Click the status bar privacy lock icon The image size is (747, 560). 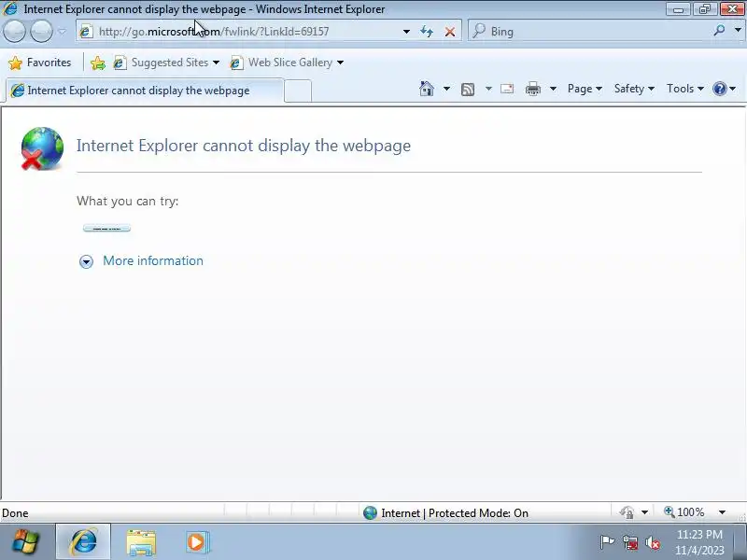[627, 512]
